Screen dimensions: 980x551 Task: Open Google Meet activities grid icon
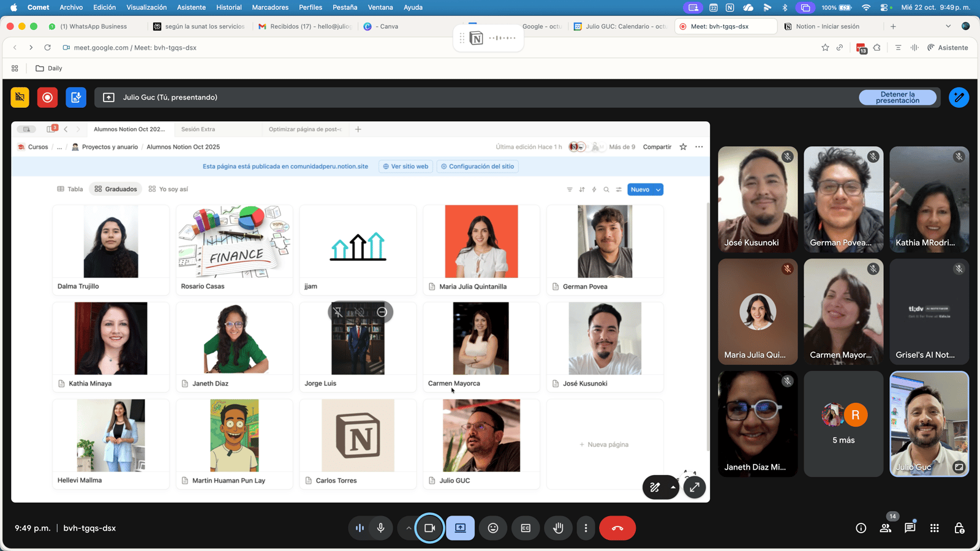pos(935,528)
